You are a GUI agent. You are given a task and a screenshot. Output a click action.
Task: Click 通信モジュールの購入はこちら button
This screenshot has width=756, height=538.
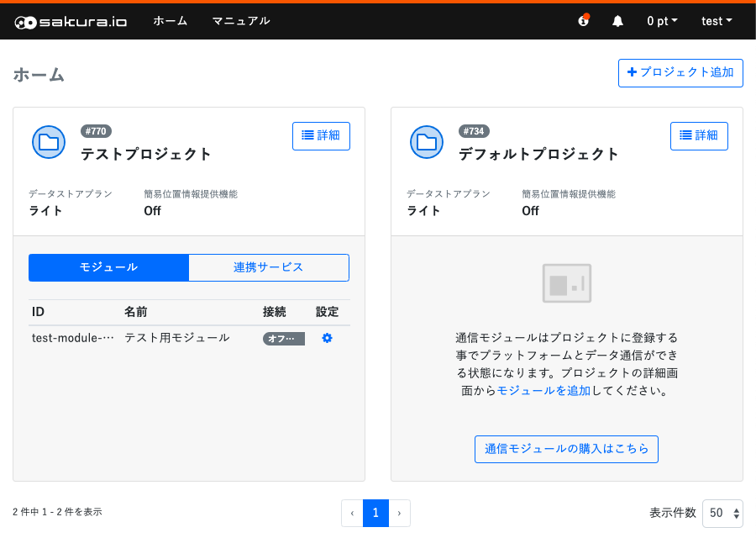click(x=566, y=449)
